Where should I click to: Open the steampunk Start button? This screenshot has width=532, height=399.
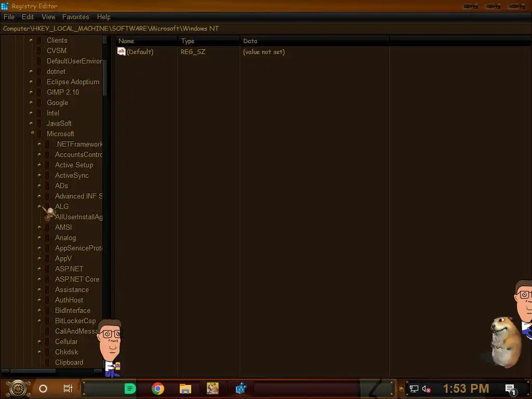(x=18, y=389)
